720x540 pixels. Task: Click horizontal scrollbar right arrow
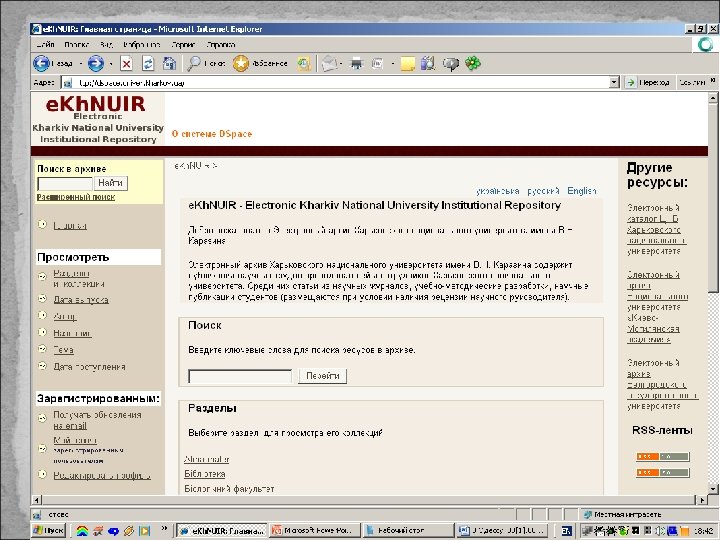tap(702, 500)
